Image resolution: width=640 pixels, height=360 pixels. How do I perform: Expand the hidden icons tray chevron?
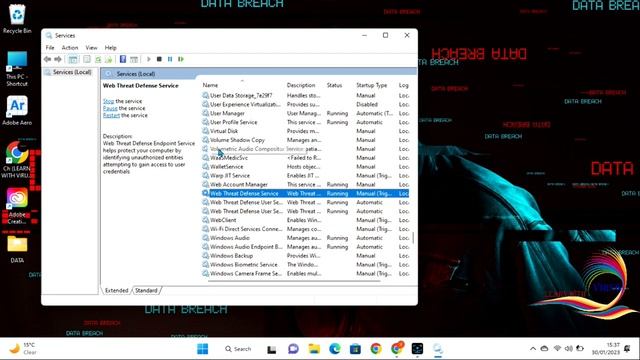pos(533,349)
